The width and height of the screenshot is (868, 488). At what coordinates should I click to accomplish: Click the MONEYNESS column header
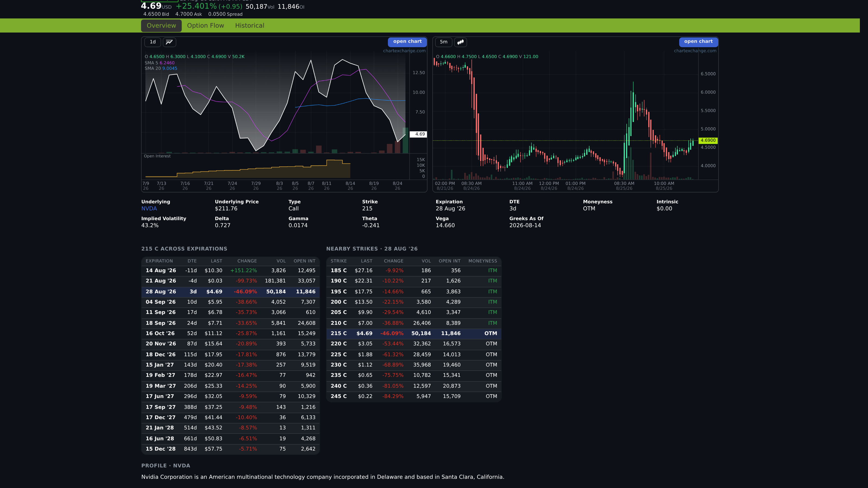tap(483, 261)
